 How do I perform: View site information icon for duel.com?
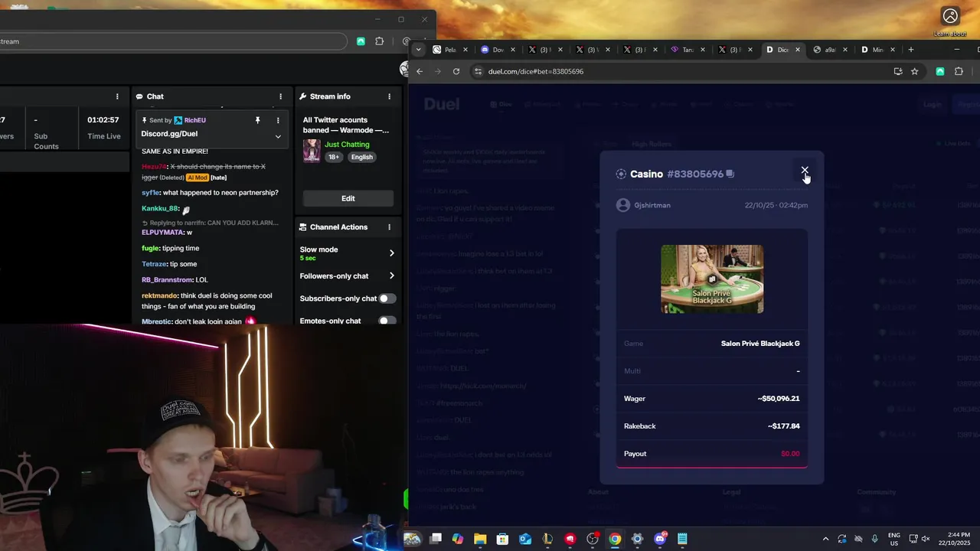(479, 71)
